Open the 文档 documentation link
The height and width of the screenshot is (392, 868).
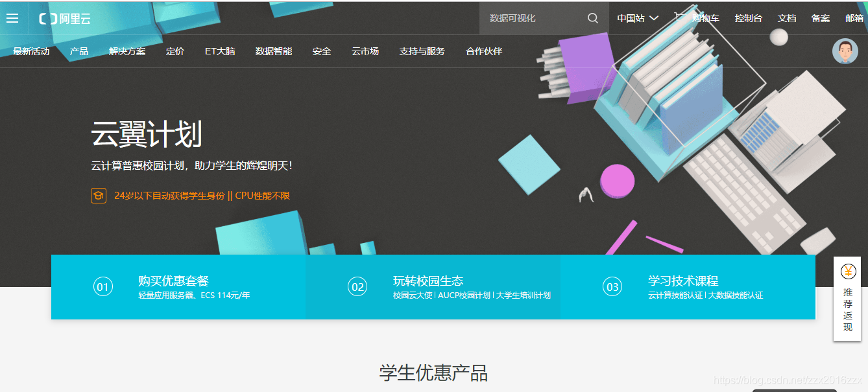point(787,18)
